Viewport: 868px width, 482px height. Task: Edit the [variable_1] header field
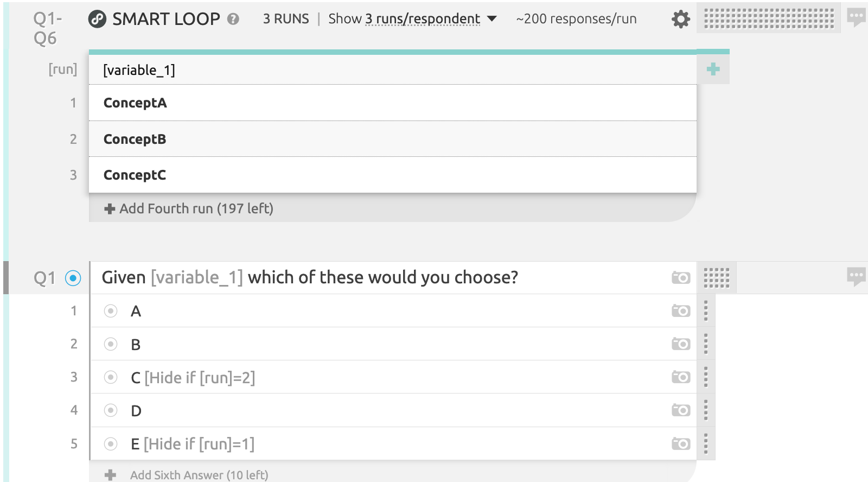tap(393, 70)
